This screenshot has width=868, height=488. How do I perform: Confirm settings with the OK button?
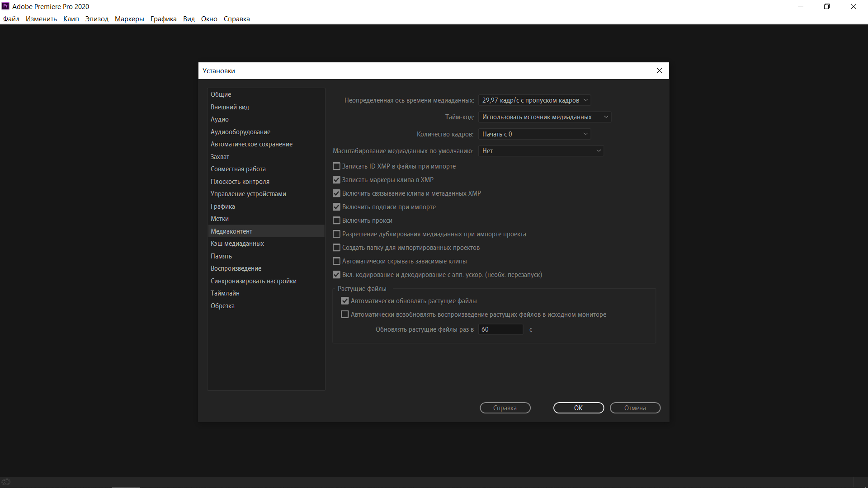pos(579,408)
